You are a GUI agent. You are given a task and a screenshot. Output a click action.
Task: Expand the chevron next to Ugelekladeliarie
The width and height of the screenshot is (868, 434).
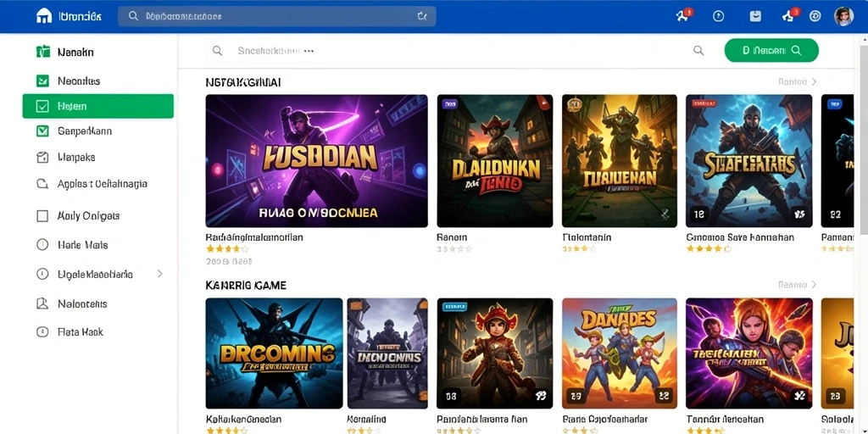160,274
